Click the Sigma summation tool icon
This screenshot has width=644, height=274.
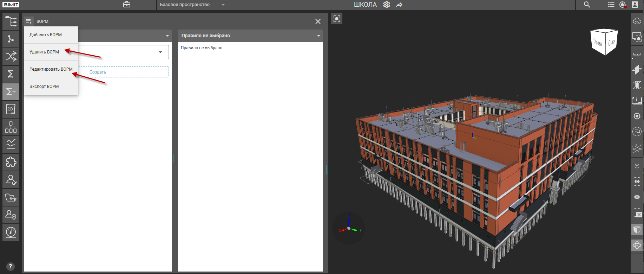pyautogui.click(x=11, y=74)
